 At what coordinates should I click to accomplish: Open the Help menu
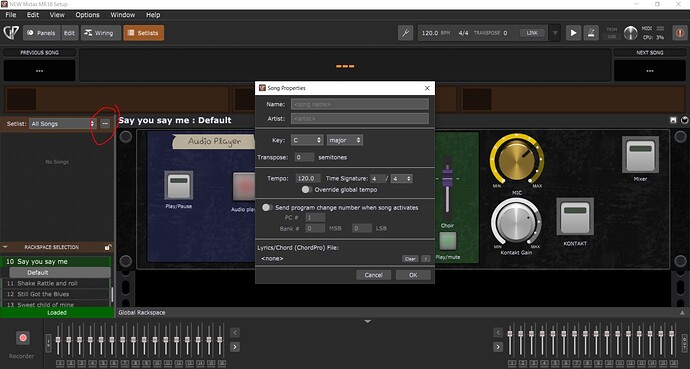point(153,15)
